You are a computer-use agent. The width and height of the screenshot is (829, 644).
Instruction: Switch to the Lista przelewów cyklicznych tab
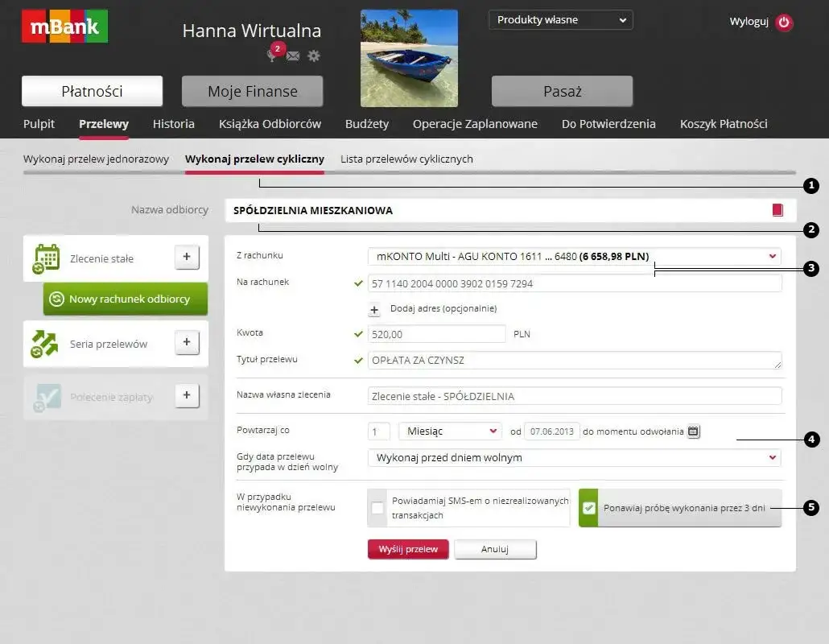coord(406,159)
